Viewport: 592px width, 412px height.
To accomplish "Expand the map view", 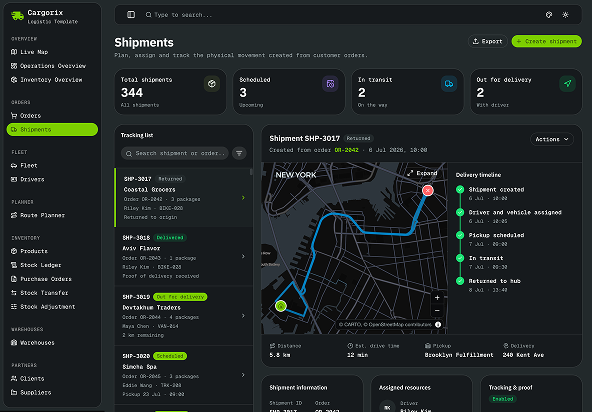I will [x=422, y=173].
